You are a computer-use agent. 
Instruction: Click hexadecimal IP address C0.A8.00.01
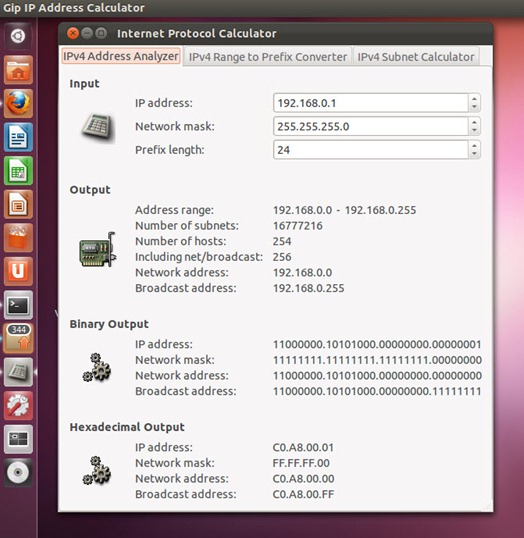303,447
